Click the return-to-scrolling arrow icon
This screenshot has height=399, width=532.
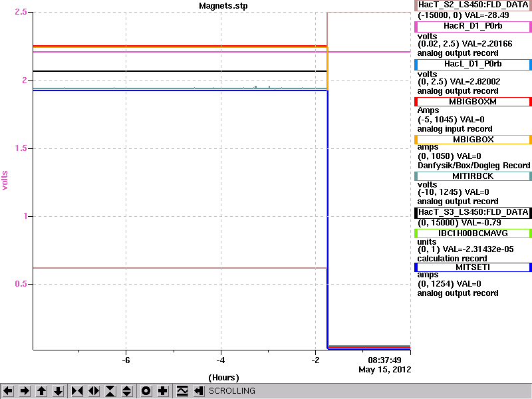click(199, 391)
